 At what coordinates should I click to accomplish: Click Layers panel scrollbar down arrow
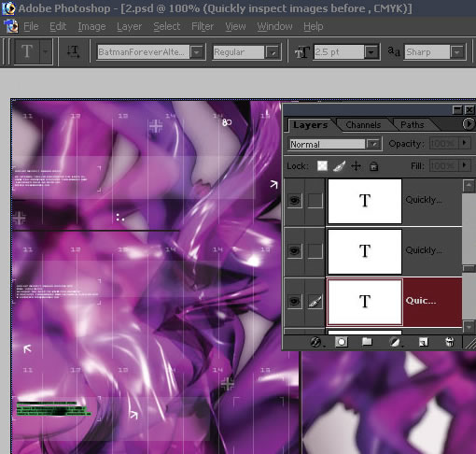tap(469, 327)
